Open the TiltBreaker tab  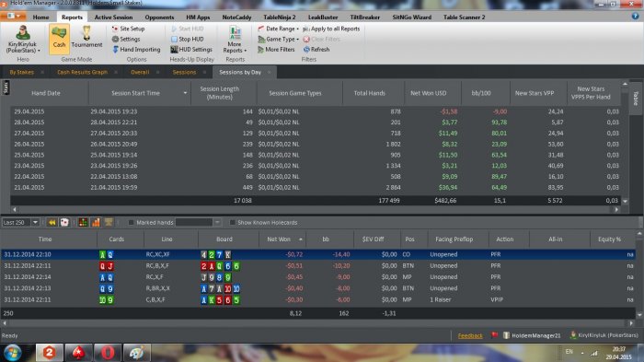pos(364,18)
